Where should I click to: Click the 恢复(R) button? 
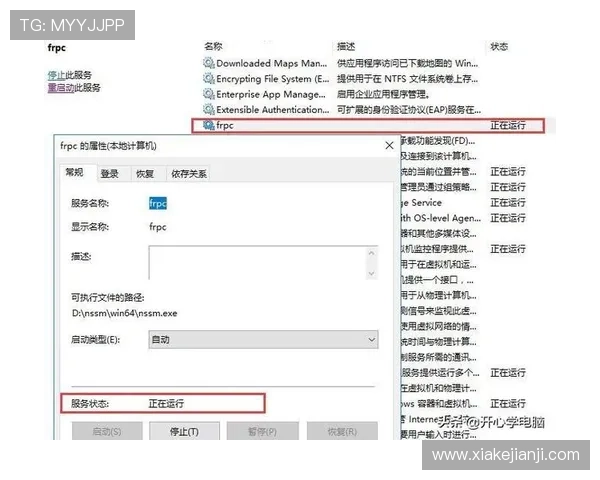tap(342, 431)
